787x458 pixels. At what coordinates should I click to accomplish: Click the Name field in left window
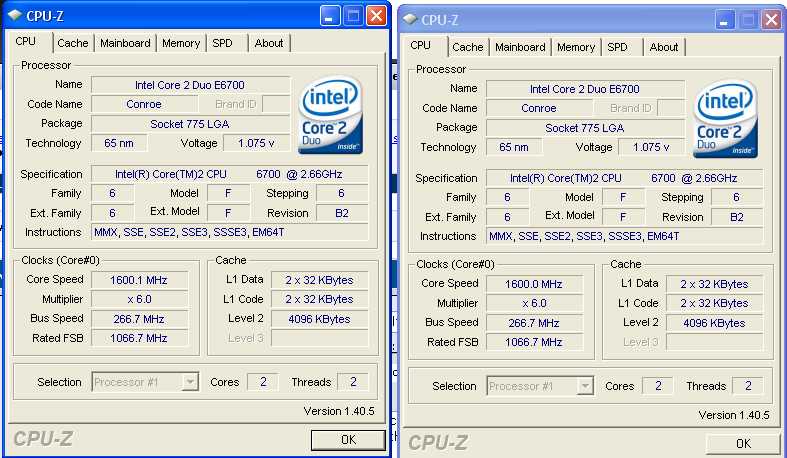(190, 85)
